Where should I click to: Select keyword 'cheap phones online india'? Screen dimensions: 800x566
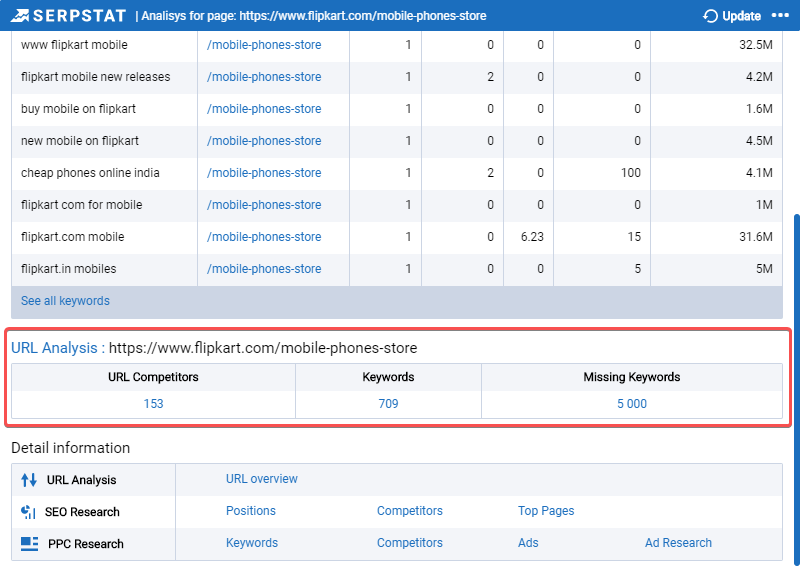pyautogui.click(x=90, y=173)
